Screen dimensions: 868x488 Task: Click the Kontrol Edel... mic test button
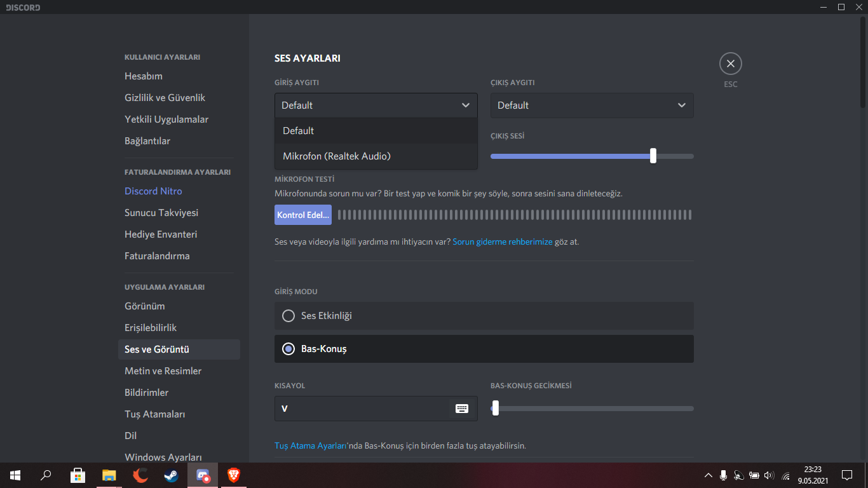coord(303,215)
